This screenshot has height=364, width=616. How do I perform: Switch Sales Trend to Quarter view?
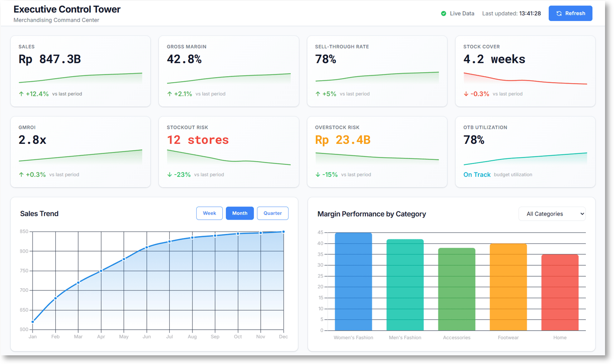coord(273,213)
